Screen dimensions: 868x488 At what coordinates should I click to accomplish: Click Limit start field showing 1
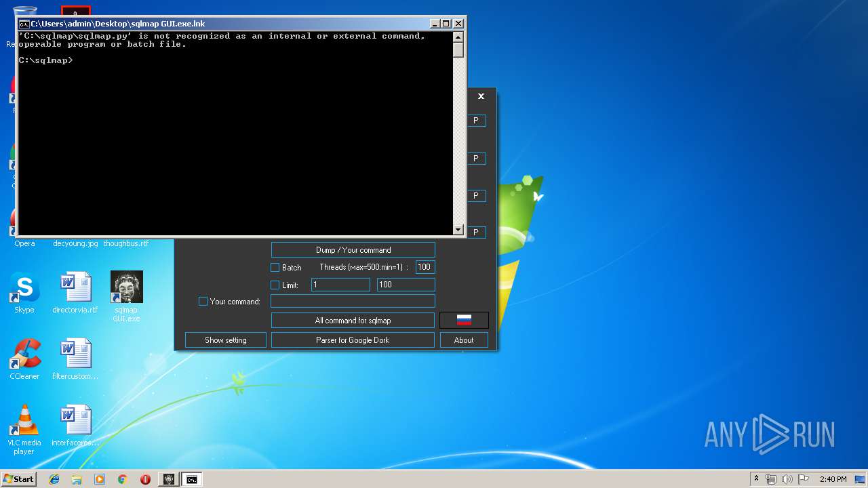click(x=340, y=285)
